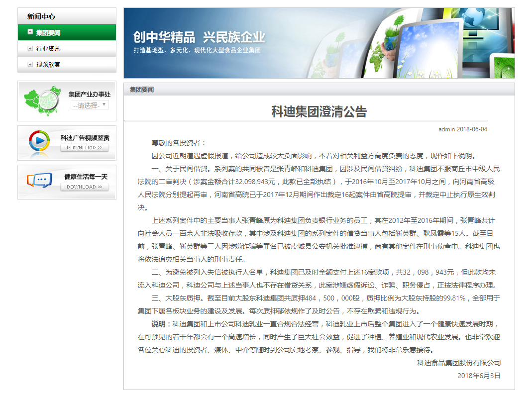Click DOWNLOAD under 科迪广告视频鉴赏
This screenshot has height=397, width=532.
[85, 148]
